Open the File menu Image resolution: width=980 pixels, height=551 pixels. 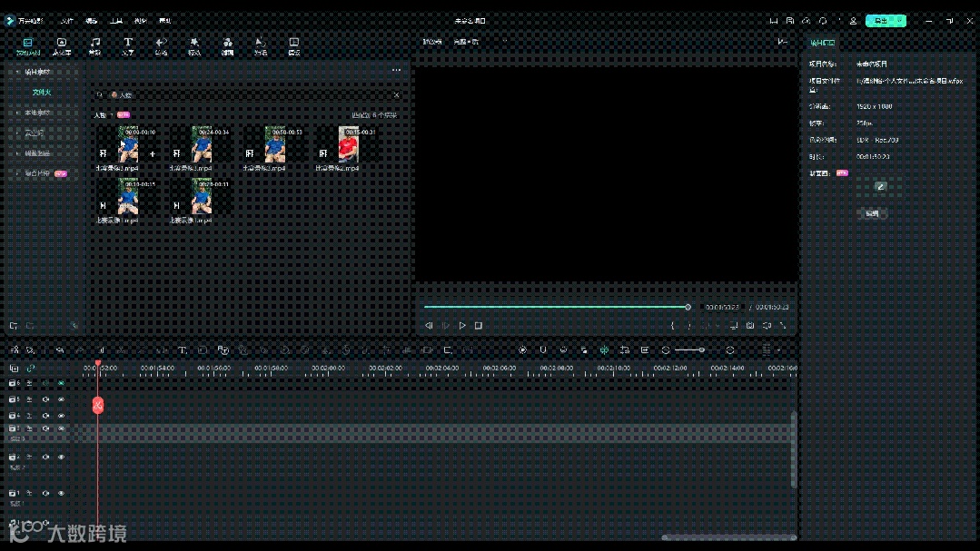coord(67,21)
